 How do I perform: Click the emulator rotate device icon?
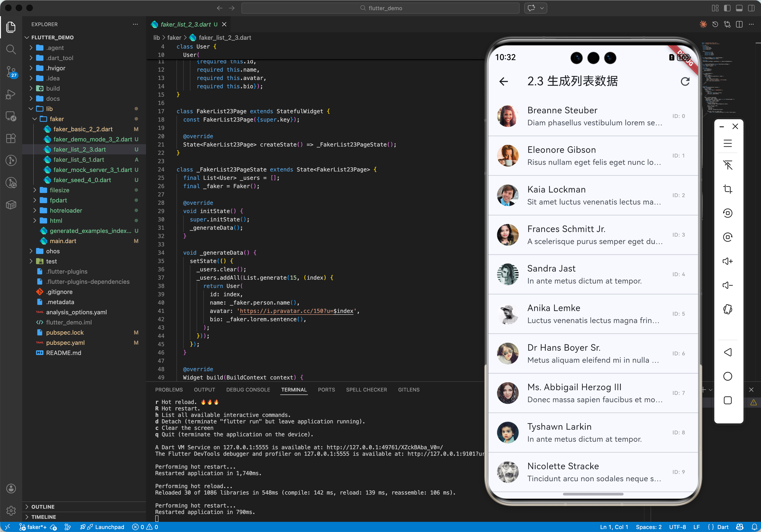tap(728, 309)
